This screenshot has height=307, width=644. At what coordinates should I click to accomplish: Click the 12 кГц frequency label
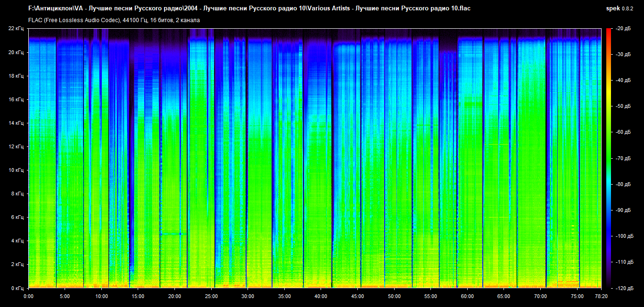pos(17,146)
